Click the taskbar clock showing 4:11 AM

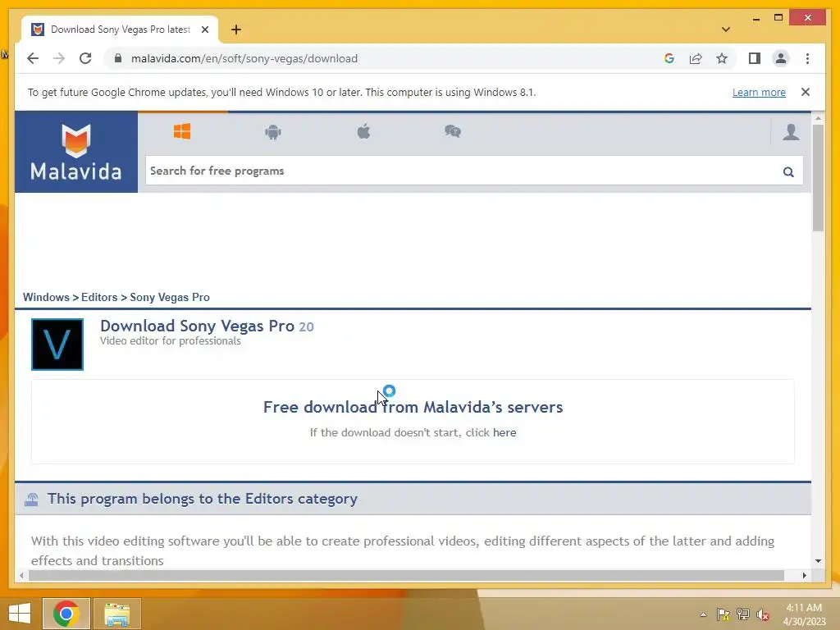tap(804, 614)
